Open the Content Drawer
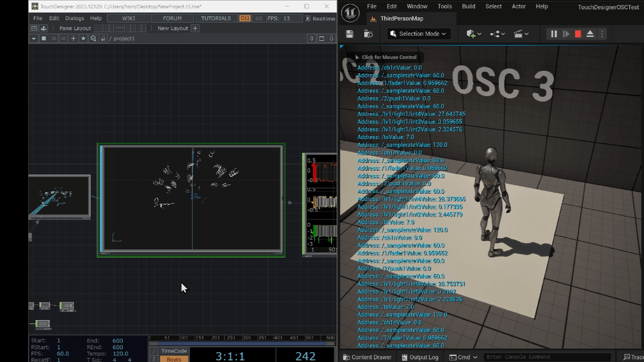This screenshot has width=644, height=362. tap(367, 357)
